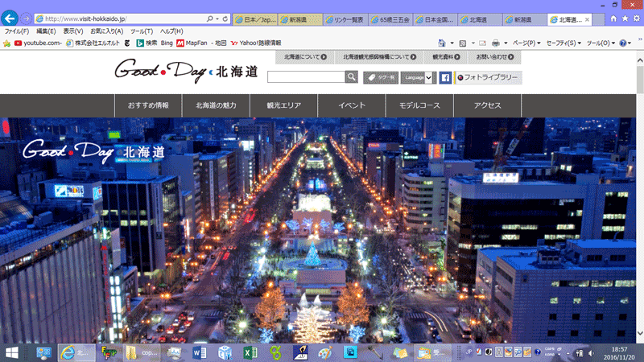
Task: Expand the ページ(P) command bar dropdown
Action: [526, 43]
